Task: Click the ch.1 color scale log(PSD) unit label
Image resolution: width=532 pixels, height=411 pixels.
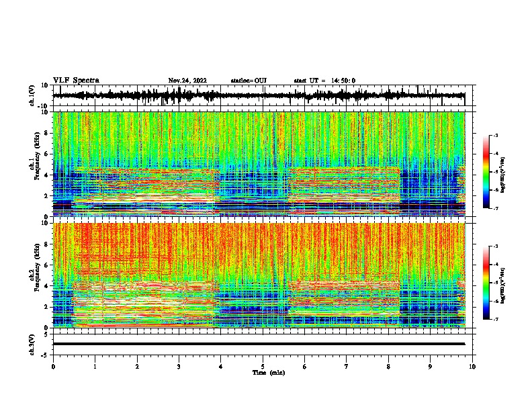Action: click(503, 175)
